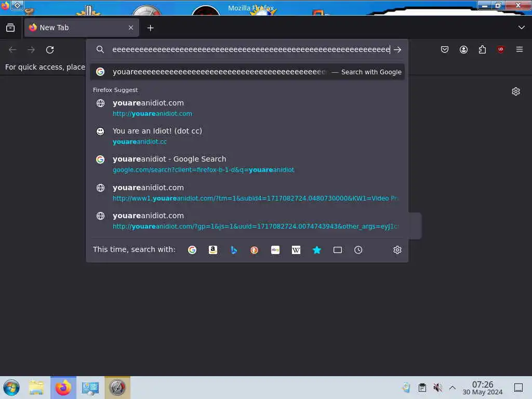Search this time with eBay
Screen dimensions: 532x399
coord(275,250)
